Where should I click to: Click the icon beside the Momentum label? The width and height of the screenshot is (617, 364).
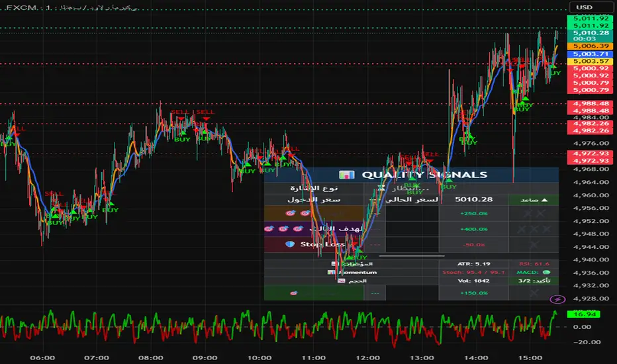[331, 272]
